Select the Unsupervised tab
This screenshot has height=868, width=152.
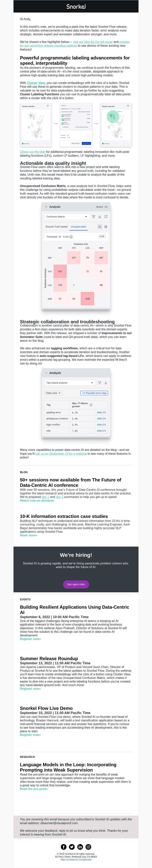point(78,227)
